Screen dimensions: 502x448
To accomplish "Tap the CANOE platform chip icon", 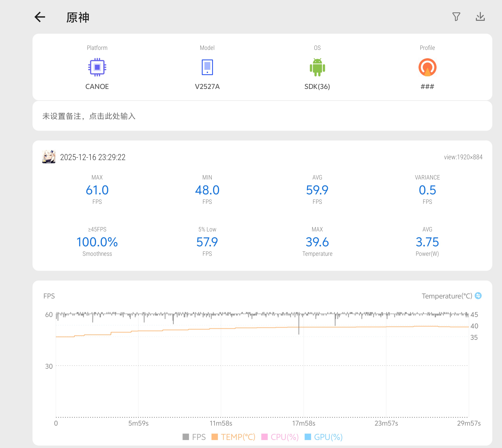I will pos(97,67).
